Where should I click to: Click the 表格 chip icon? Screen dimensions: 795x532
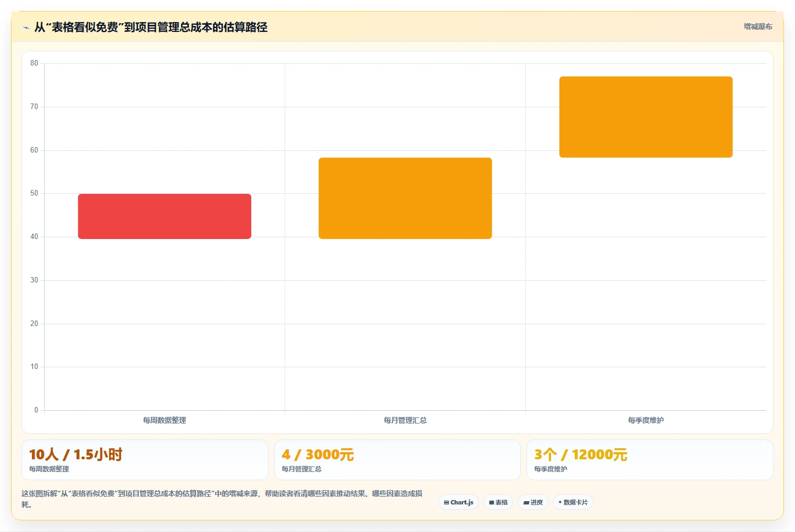point(492,503)
